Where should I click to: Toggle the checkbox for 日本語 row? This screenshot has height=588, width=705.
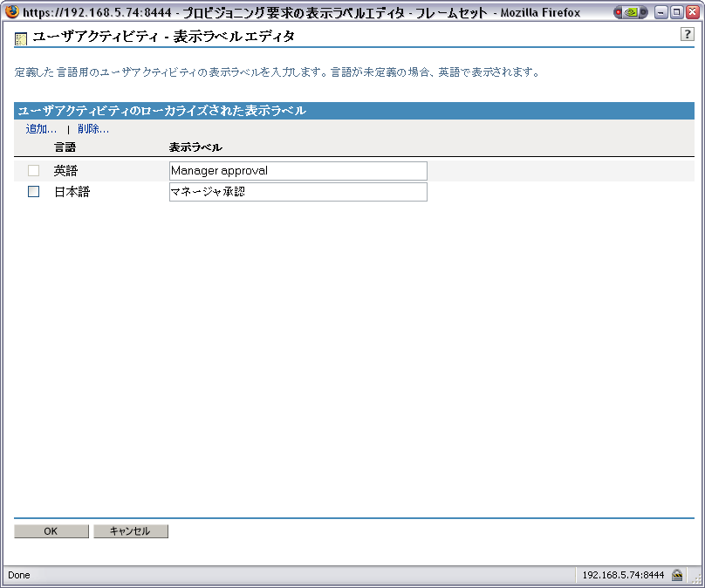pos(33,192)
